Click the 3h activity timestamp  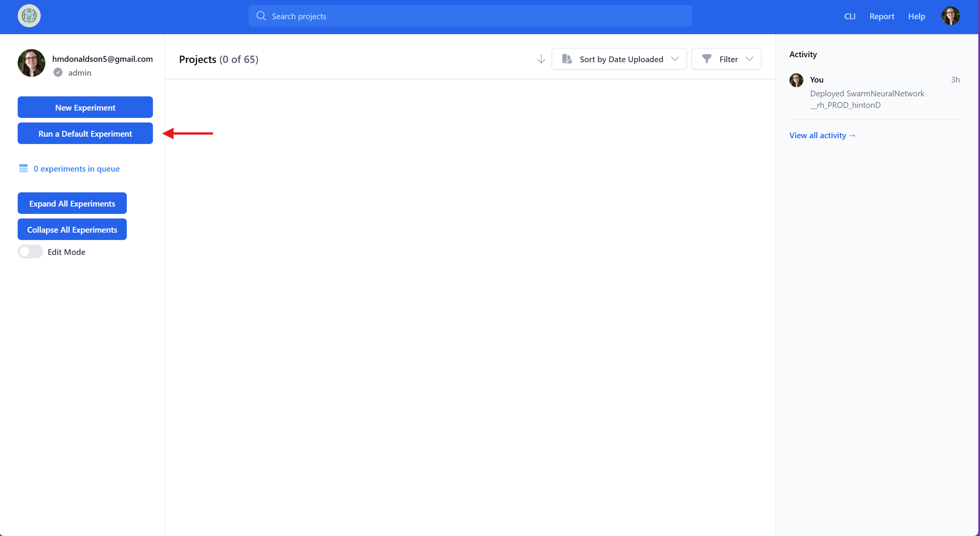pyautogui.click(x=955, y=79)
